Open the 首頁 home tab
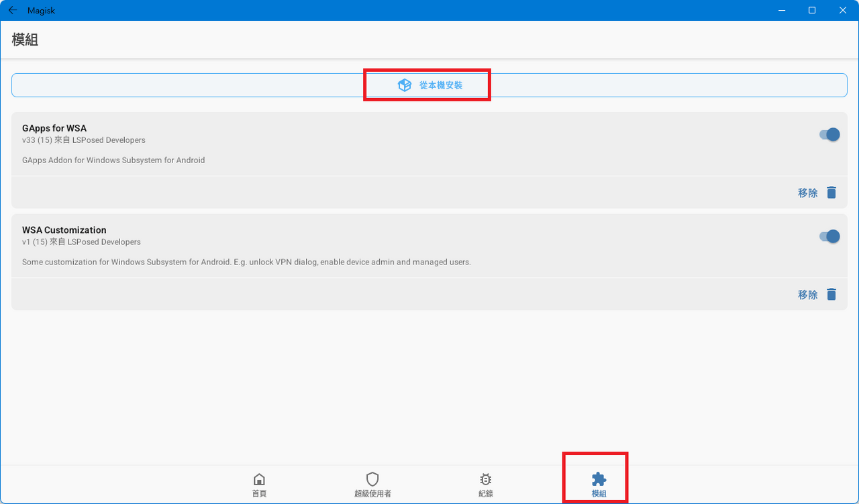 pyautogui.click(x=259, y=485)
